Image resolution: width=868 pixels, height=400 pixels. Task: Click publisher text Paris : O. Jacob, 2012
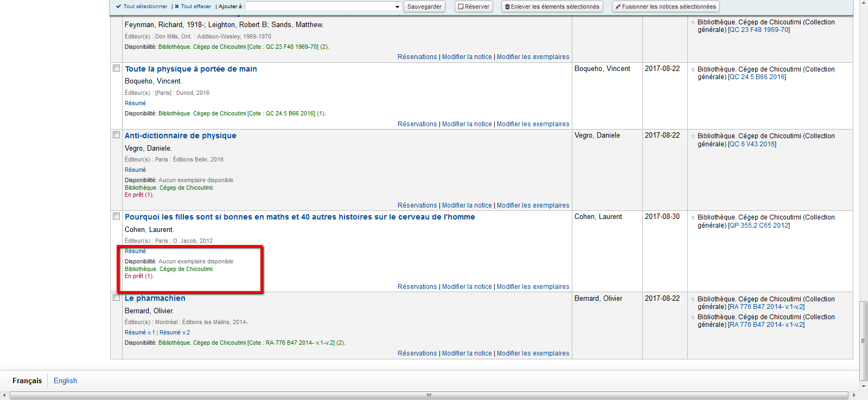point(184,241)
